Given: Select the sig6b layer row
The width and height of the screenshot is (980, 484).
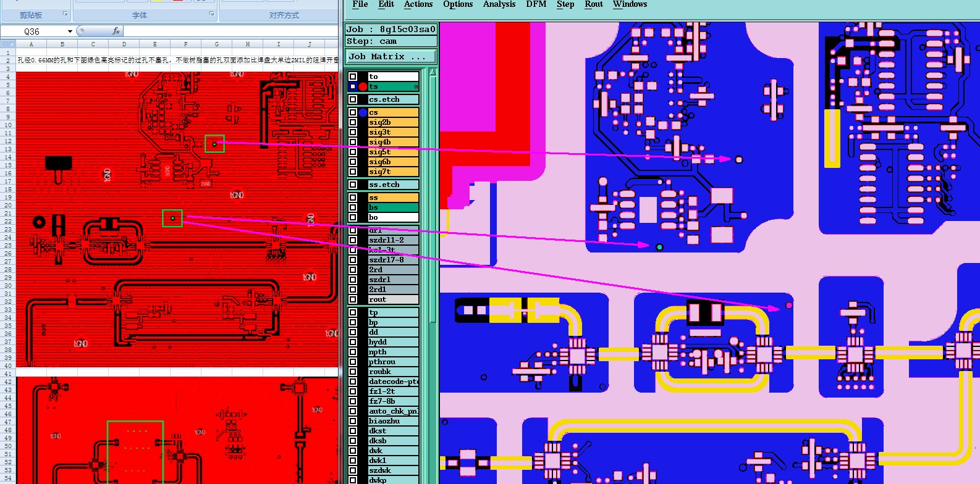Looking at the screenshot, I should pyautogui.click(x=394, y=162).
